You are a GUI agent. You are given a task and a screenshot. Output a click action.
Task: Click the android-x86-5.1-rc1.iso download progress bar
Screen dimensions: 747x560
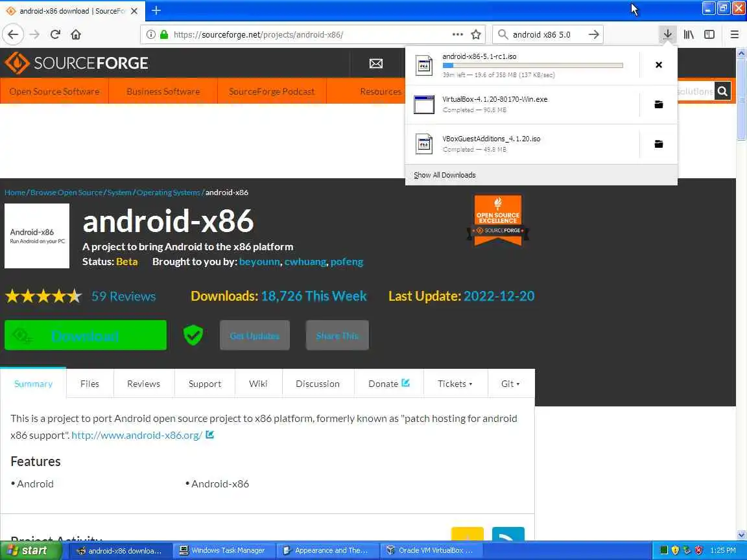click(532, 65)
